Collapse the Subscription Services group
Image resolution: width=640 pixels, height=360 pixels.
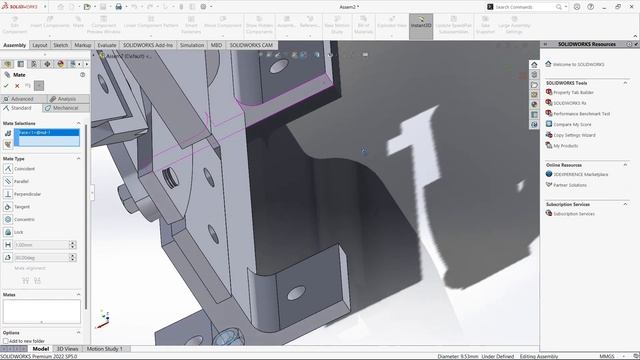click(x=625, y=204)
